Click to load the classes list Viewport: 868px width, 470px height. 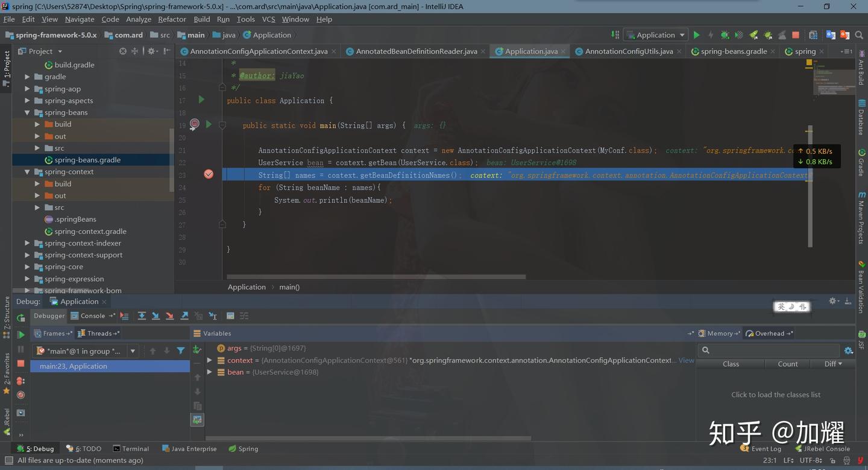pos(776,395)
